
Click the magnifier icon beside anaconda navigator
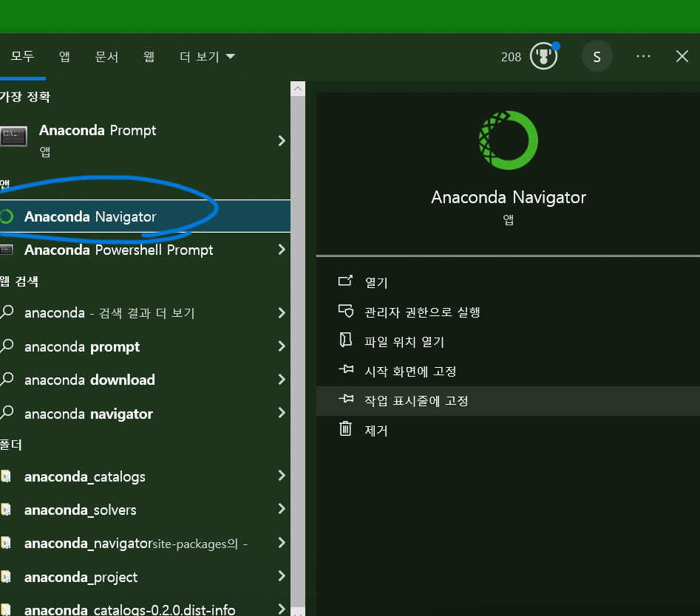(7, 413)
